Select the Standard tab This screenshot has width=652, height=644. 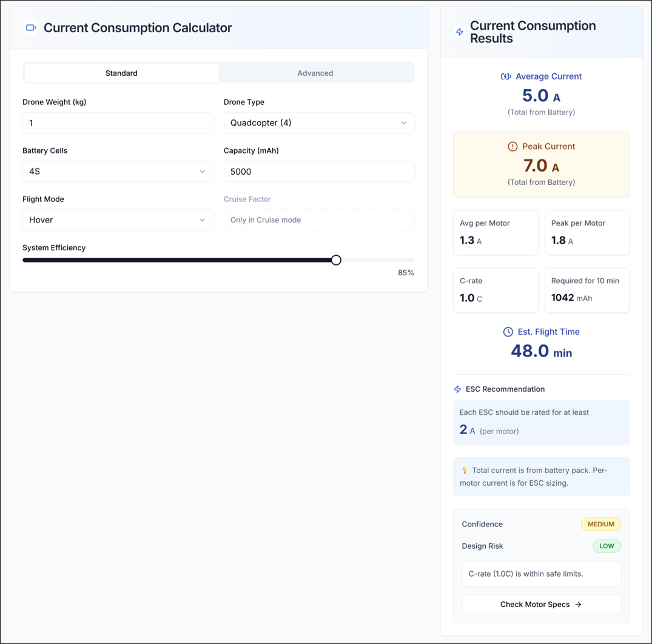[x=121, y=73]
